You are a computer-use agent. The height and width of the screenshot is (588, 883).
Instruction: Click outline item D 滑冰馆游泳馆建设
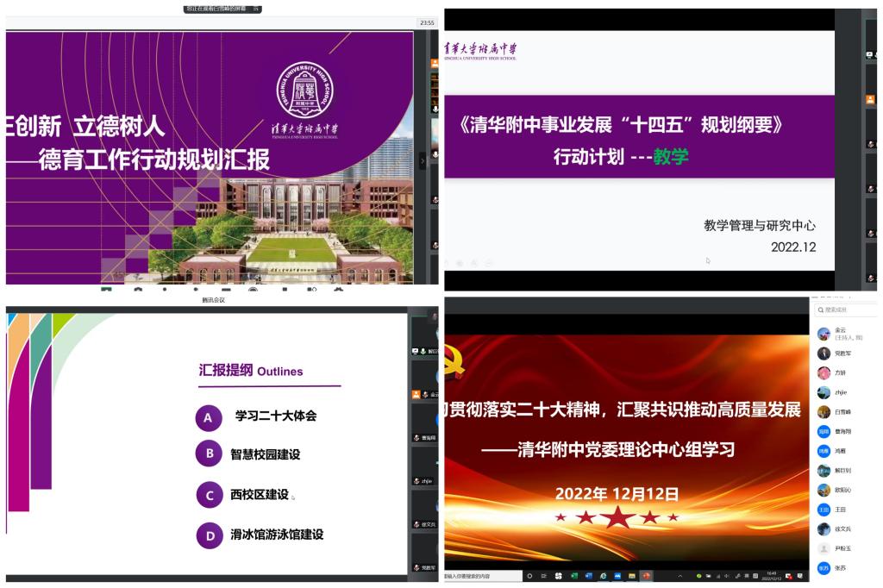276,535
